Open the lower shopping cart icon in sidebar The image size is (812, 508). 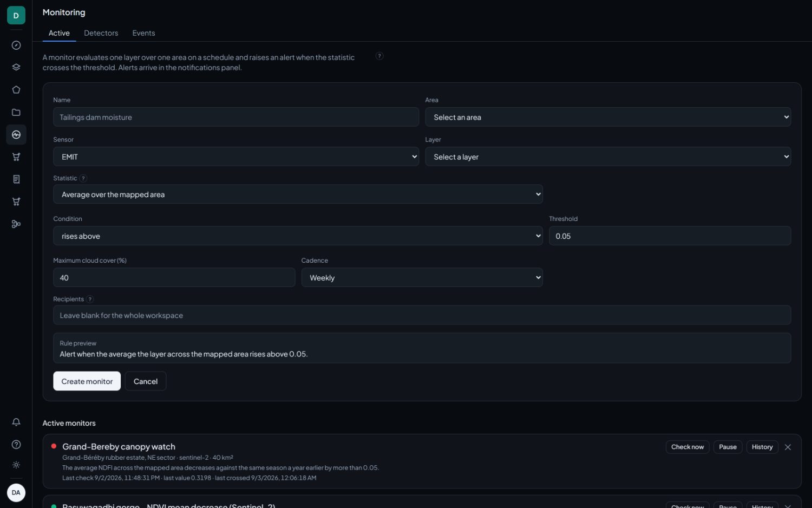tap(16, 201)
